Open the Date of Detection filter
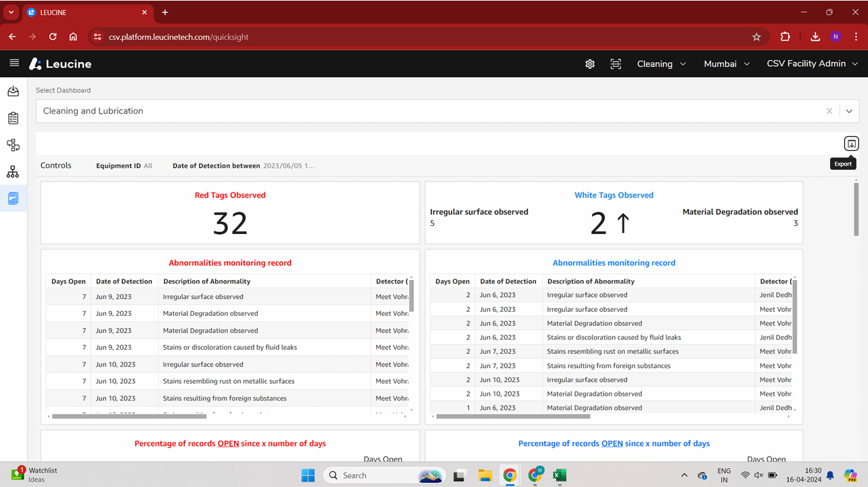The height and width of the screenshot is (487, 868). click(244, 166)
